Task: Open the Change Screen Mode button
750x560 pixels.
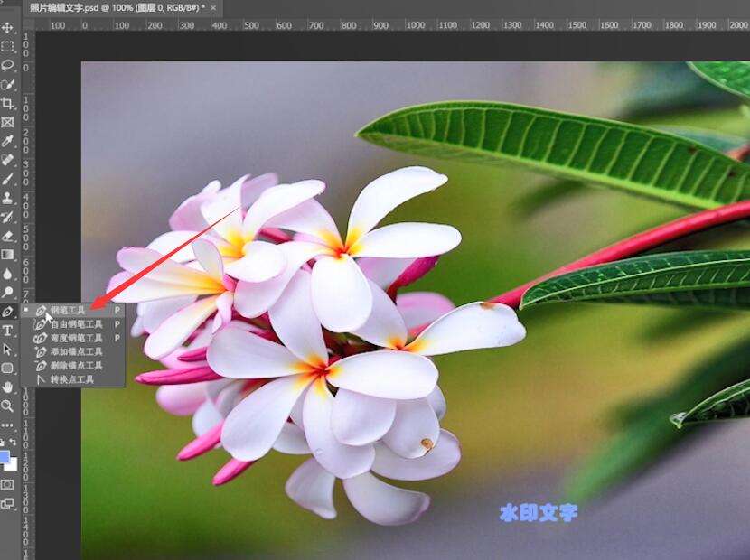Action: tap(7, 503)
